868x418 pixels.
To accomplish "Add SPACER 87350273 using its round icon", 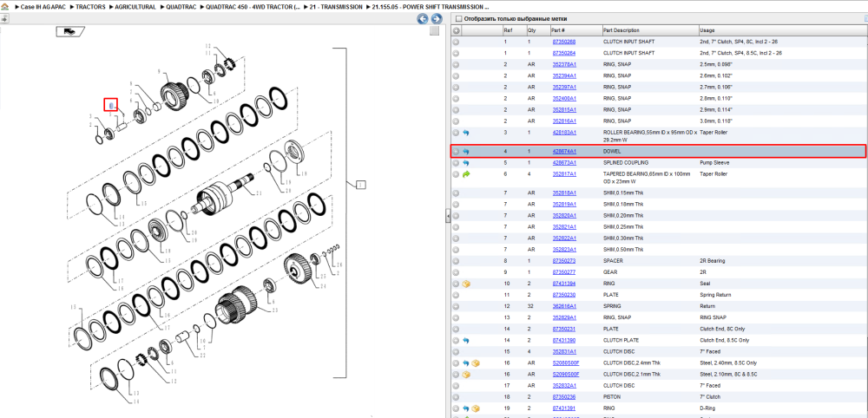I will [457, 260].
